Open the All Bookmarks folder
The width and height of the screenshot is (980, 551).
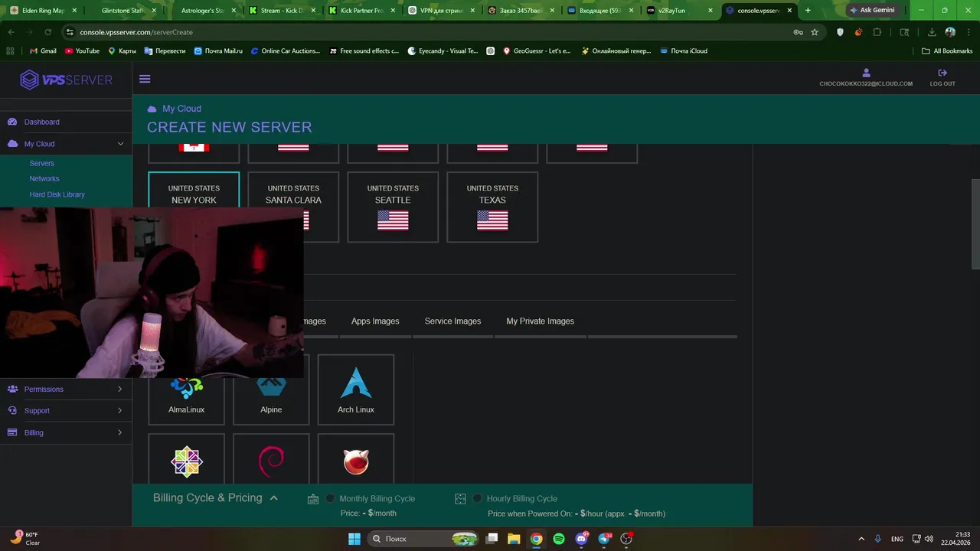coord(947,51)
